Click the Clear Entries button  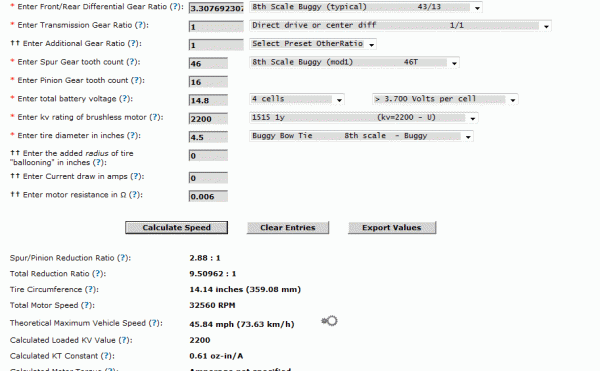[288, 228]
